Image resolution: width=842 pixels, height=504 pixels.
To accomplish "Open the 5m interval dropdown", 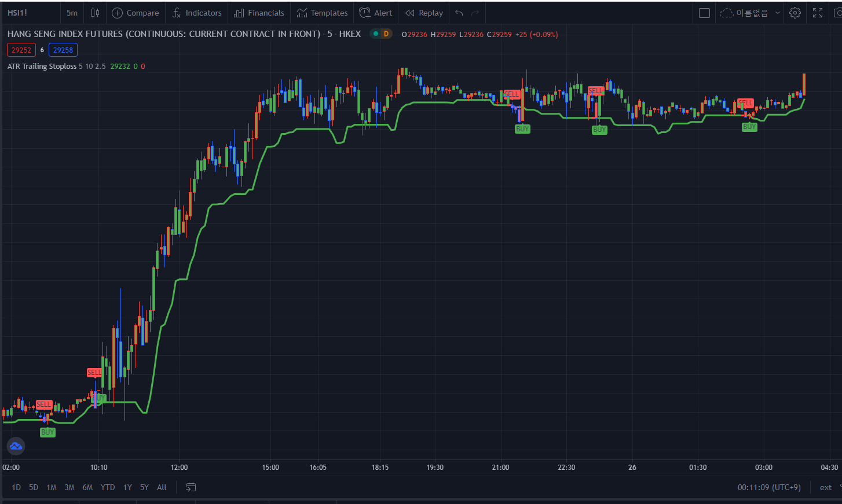I will 72,13.
